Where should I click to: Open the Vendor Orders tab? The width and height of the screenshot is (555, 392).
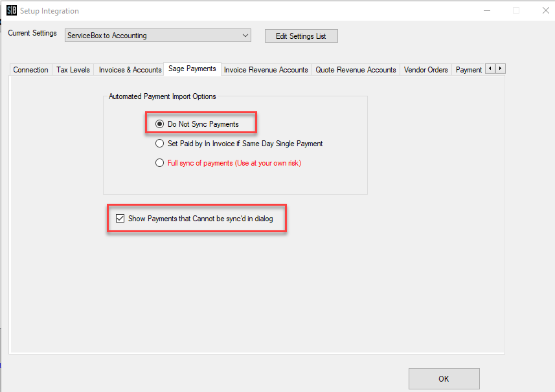(426, 70)
